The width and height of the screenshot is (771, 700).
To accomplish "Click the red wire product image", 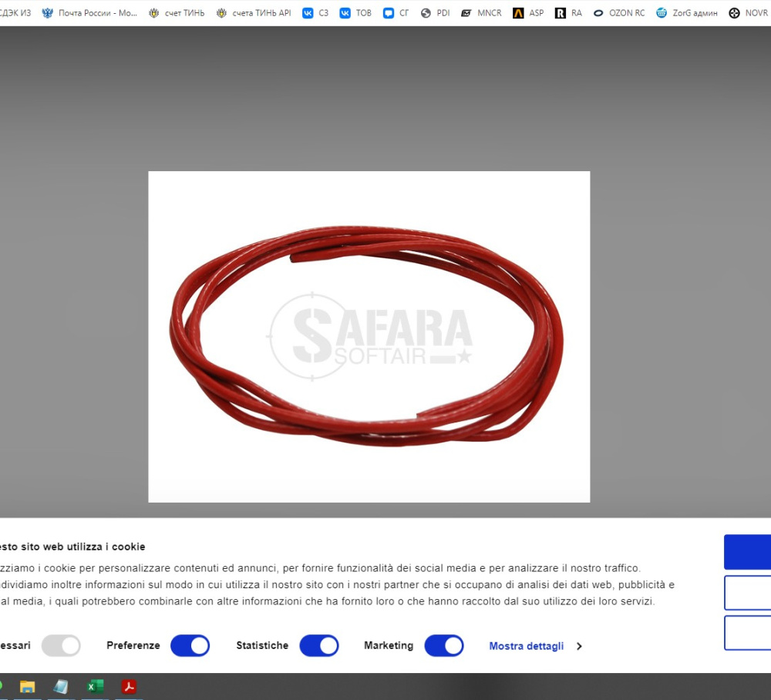I will pyautogui.click(x=369, y=337).
